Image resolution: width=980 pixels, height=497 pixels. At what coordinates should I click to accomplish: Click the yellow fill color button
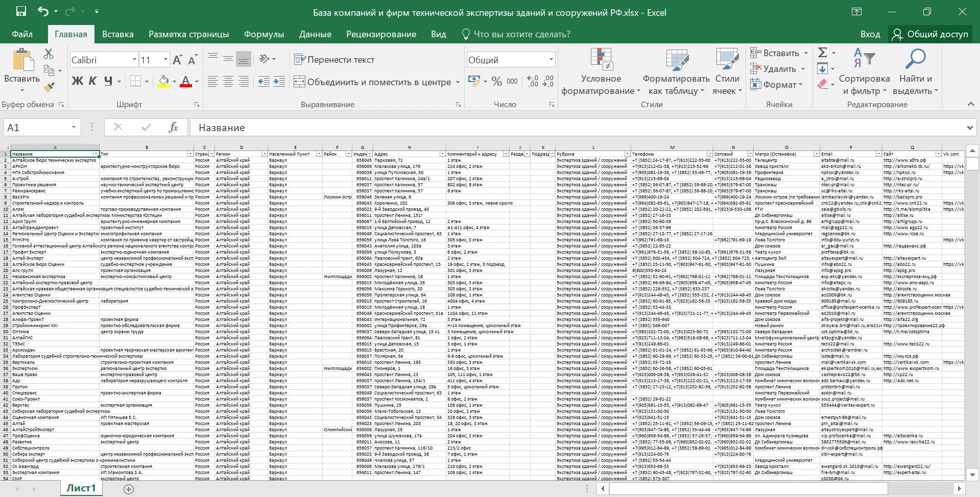coord(163,82)
